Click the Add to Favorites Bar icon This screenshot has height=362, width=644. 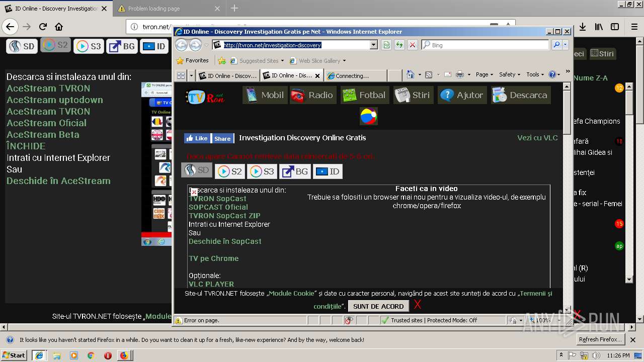click(222, 60)
